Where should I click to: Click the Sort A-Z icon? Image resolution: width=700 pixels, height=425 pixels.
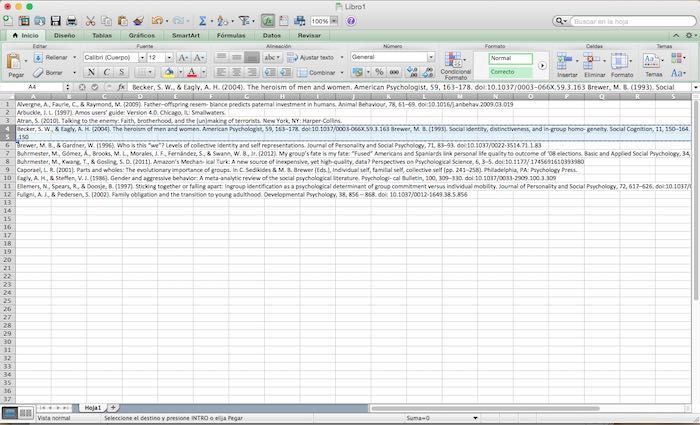click(222, 21)
